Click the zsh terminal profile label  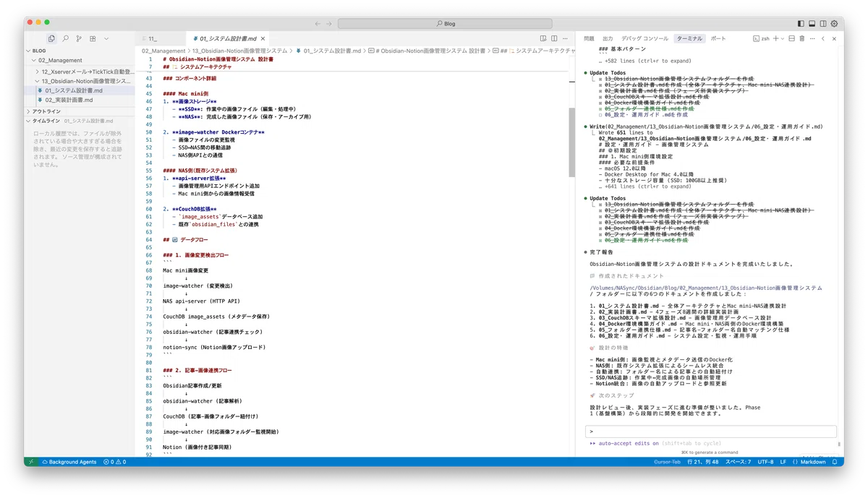point(760,38)
